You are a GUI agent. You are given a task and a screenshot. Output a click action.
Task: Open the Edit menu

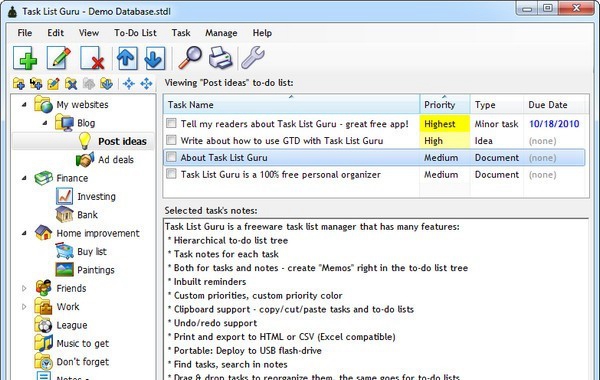(55, 33)
